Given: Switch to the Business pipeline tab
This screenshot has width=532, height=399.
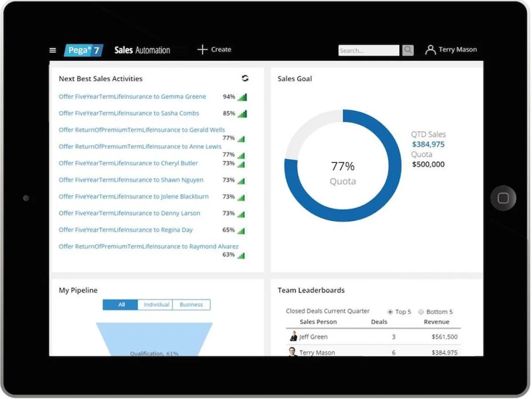Looking at the screenshot, I should click(191, 305).
